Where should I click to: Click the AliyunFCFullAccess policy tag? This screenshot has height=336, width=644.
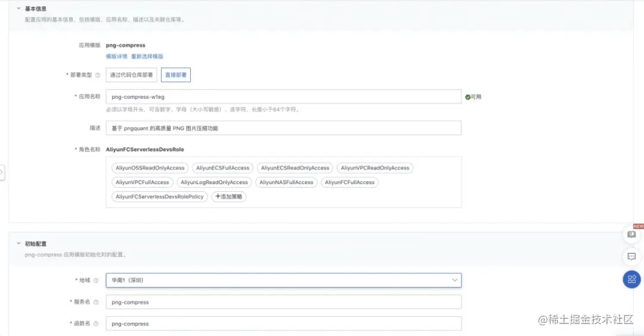click(349, 182)
